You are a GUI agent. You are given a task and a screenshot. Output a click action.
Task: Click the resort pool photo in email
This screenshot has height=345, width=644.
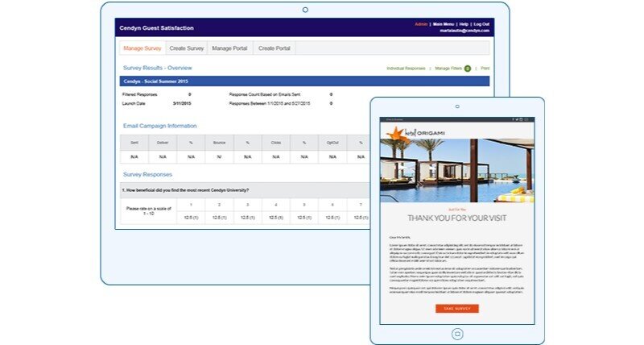point(456,171)
